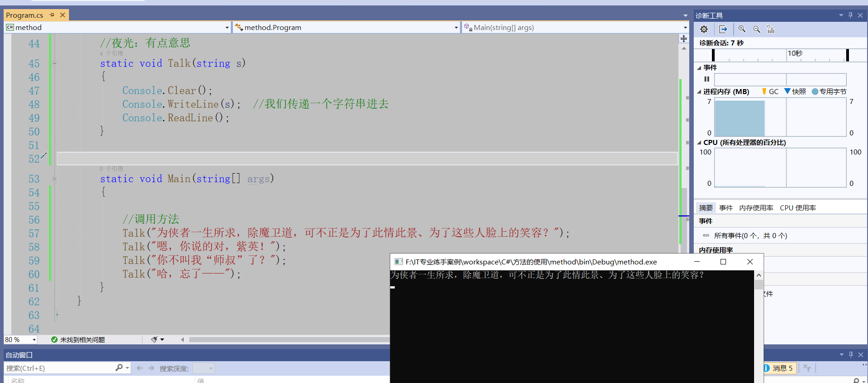The height and width of the screenshot is (383, 868).
Task: Click the 搜索(Ctrl+E) search field in 自动窗口
Action: pyautogui.click(x=59, y=368)
